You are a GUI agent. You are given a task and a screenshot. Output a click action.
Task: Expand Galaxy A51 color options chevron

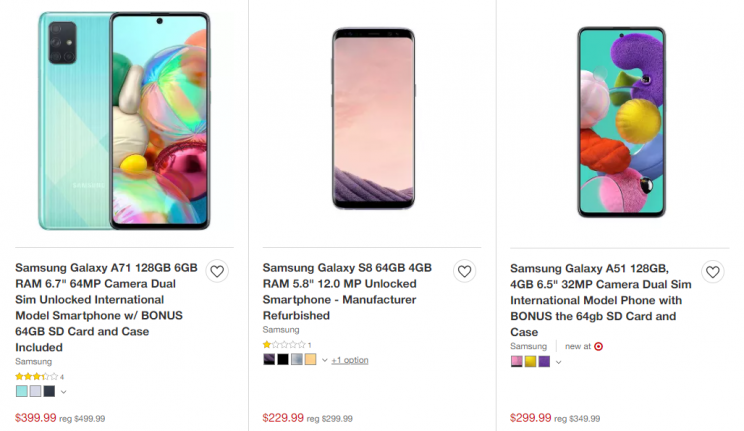tap(558, 363)
